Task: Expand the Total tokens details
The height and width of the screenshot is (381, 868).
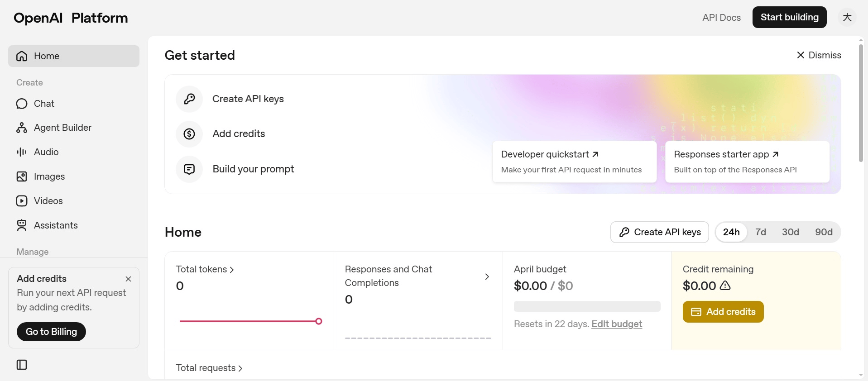Action: tap(231, 269)
